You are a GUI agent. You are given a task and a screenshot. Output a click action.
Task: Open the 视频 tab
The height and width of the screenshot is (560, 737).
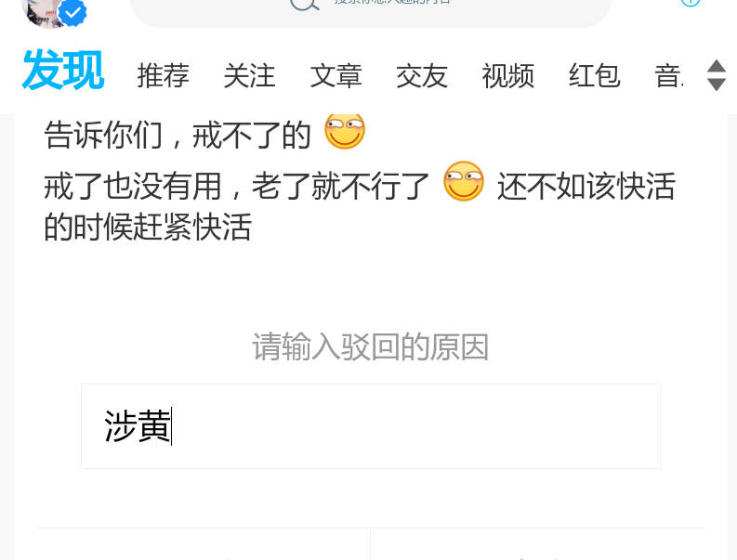click(507, 75)
